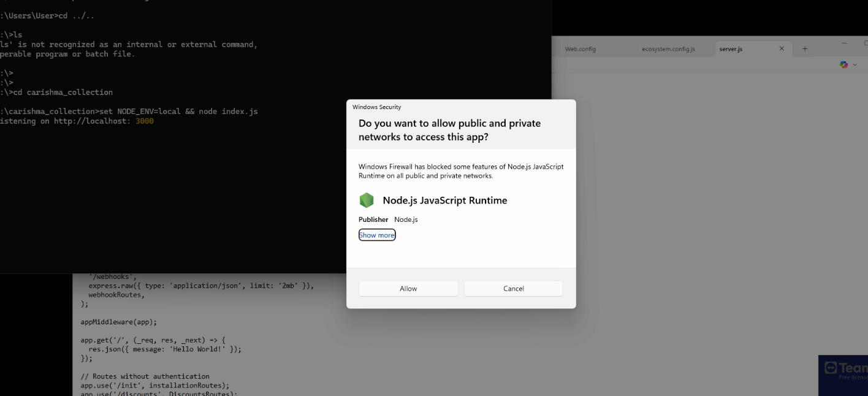The image size is (868, 396).
Task: Switch to the Web.config tab in Notepad
Action: tap(580, 49)
